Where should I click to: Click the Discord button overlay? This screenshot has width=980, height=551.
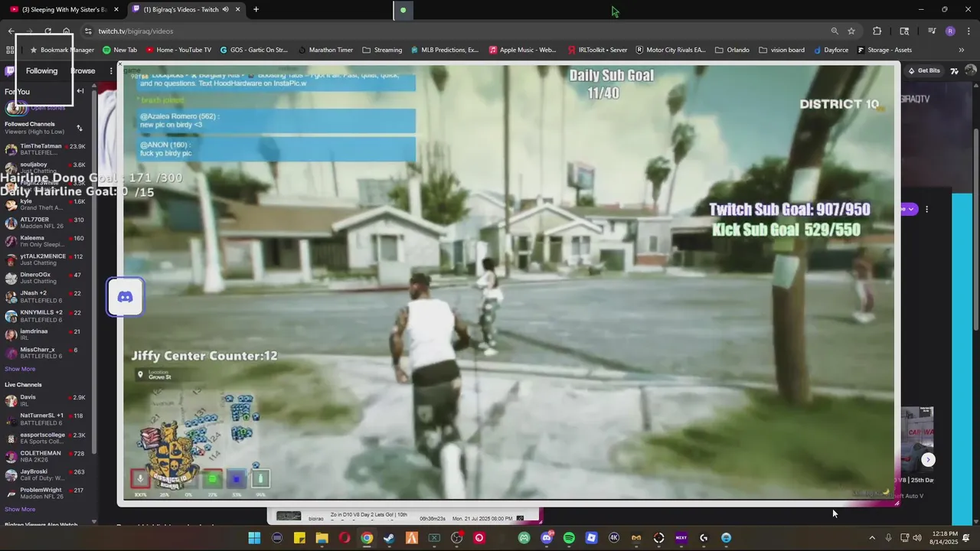click(x=125, y=297)
